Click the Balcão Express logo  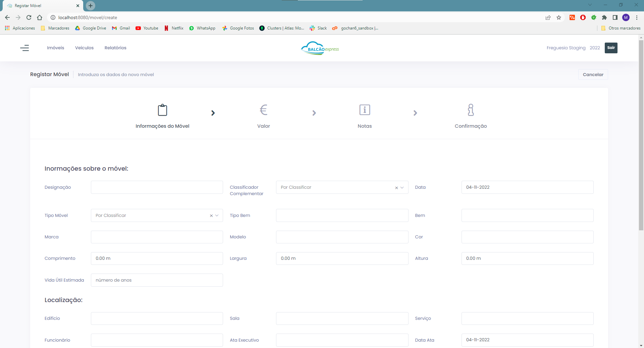[320, 48]
